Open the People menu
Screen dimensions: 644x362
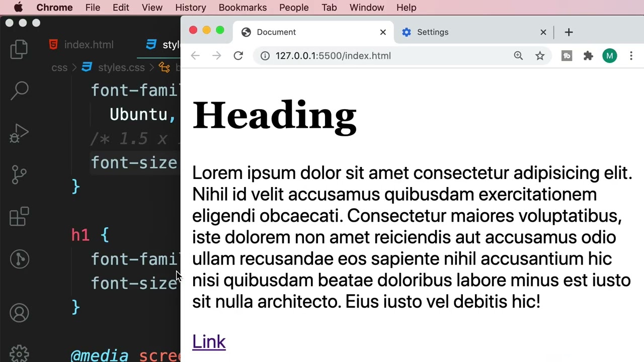coord(294,8)
